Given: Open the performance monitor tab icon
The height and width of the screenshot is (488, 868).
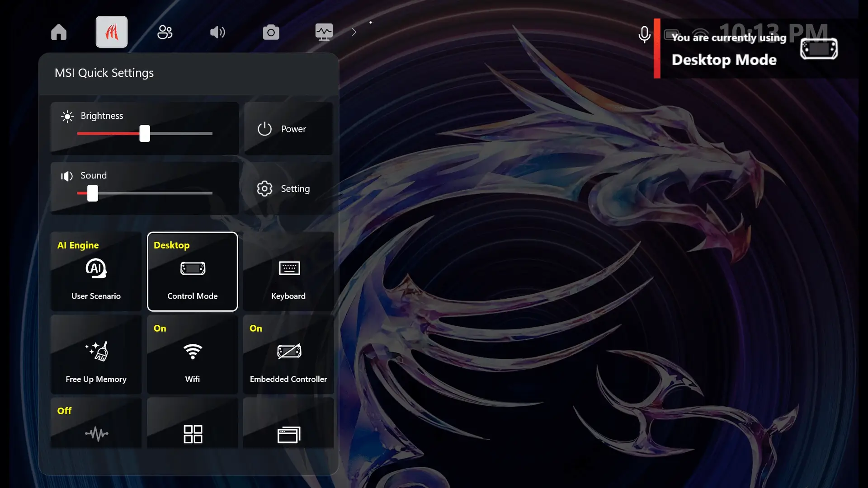Looking at the screenshot, I should (324, 32).
